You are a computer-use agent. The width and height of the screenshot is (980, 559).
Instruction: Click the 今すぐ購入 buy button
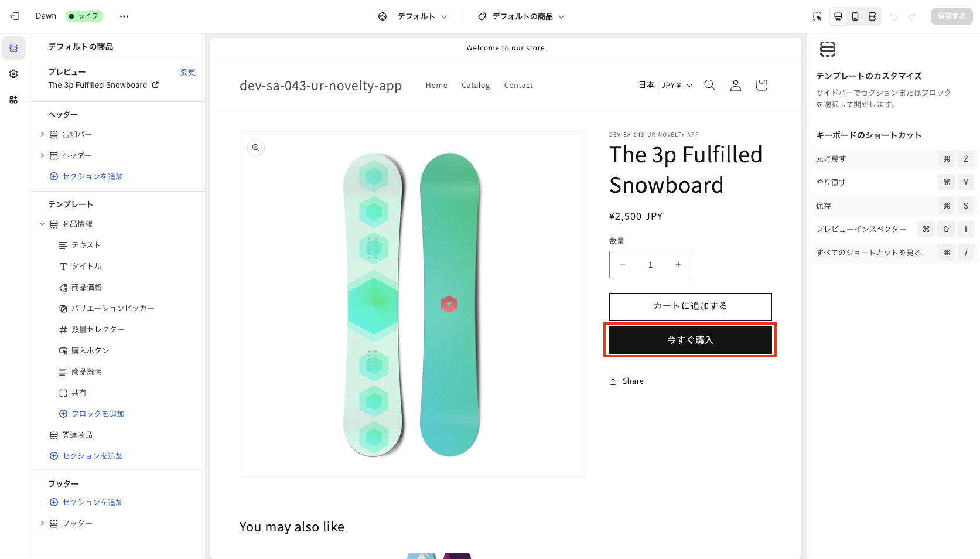[689, 340]
